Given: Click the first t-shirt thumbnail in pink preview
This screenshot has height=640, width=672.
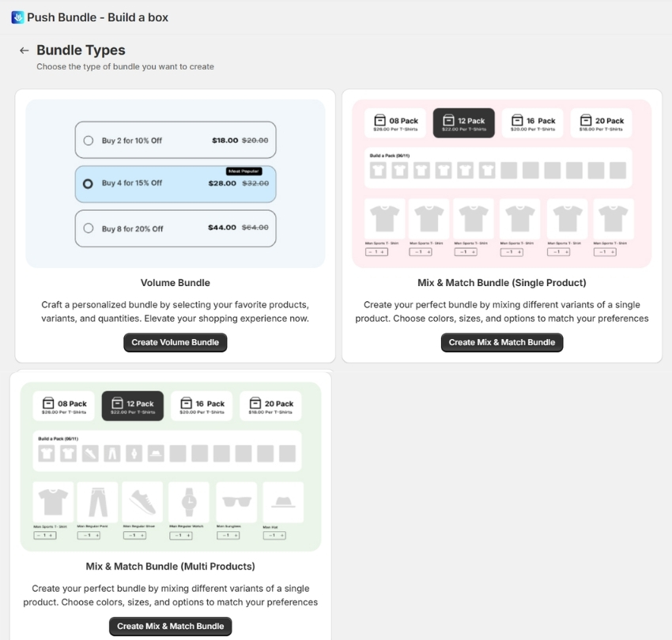Looking at the screenshot, I should pyautogui.click(x=385, y=219).
